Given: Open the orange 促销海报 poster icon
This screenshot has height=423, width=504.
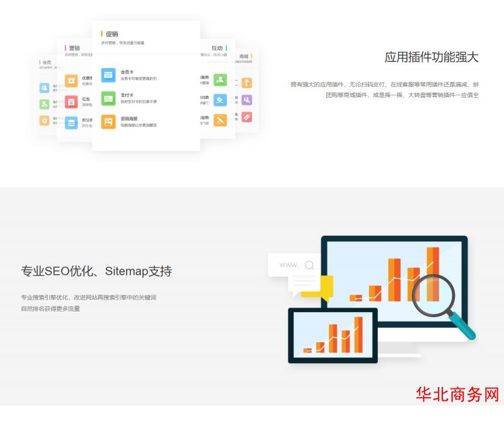Looking at the screenshot, I should pyautogui.click(x=108, y=122).
